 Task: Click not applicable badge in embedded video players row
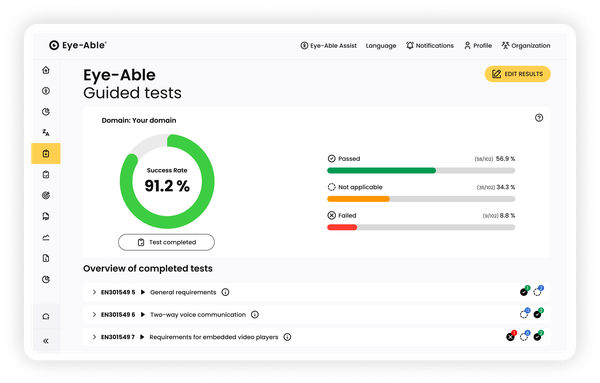[525, 336]
